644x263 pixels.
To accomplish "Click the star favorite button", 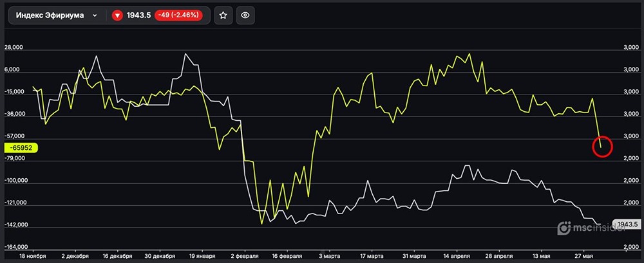I will pyautogui.click(x=223, y=15).
